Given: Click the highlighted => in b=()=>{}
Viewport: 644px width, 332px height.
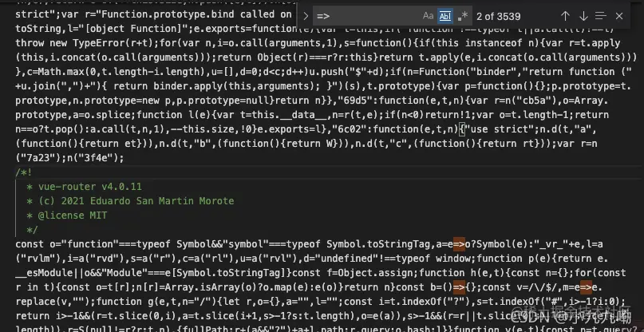Looking at the screenshot, I should (x=459, y=287).
